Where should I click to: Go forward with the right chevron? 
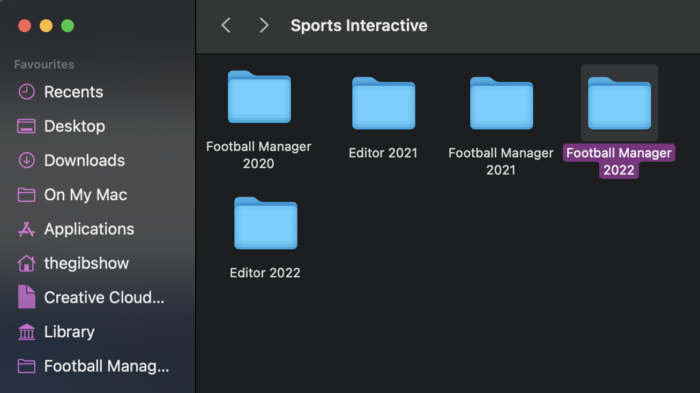[x=264, y=25]
